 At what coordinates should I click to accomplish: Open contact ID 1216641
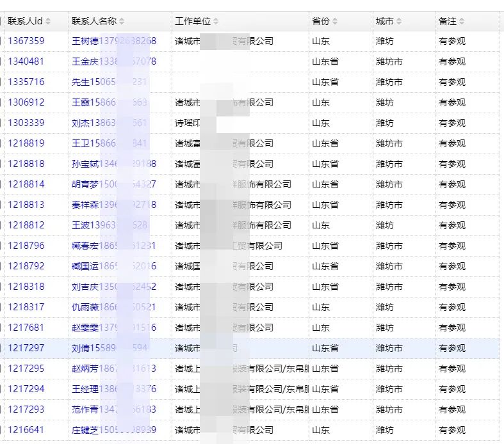[26, 430]
